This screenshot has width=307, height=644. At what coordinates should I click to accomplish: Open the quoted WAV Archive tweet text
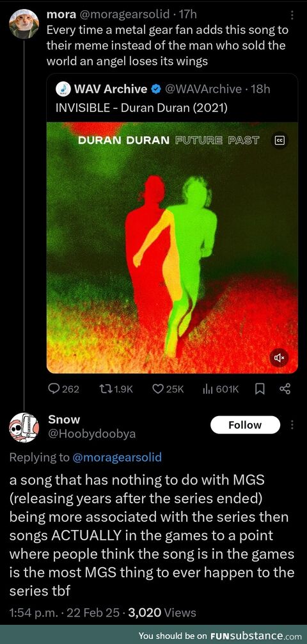pyautogui.click(x=141, y=108)
